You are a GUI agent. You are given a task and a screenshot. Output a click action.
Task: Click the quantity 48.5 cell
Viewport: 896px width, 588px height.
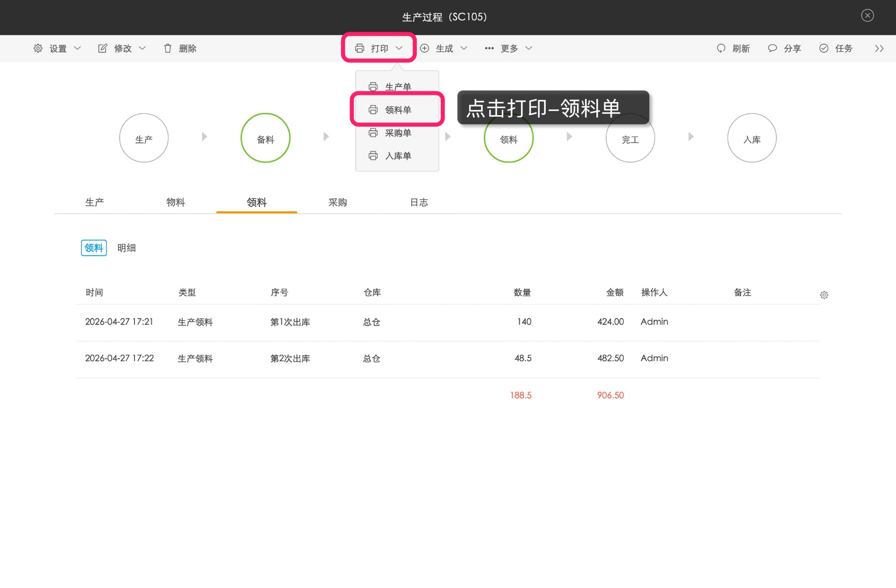pos(523,358)
